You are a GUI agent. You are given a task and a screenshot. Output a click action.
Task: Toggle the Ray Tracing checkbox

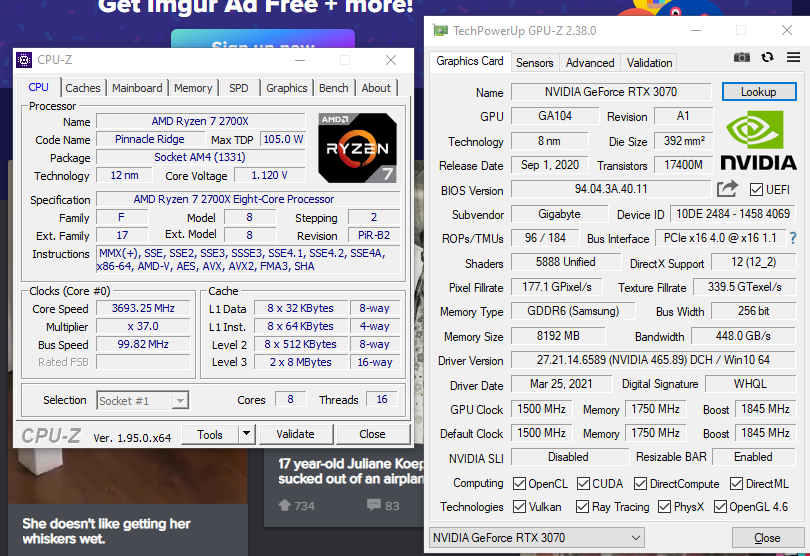point(582,506)
